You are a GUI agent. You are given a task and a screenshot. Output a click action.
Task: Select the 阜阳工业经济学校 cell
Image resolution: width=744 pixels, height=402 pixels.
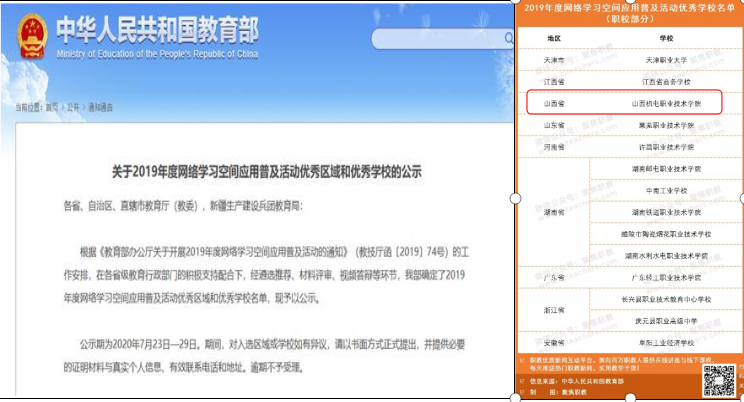coord(666,343)
